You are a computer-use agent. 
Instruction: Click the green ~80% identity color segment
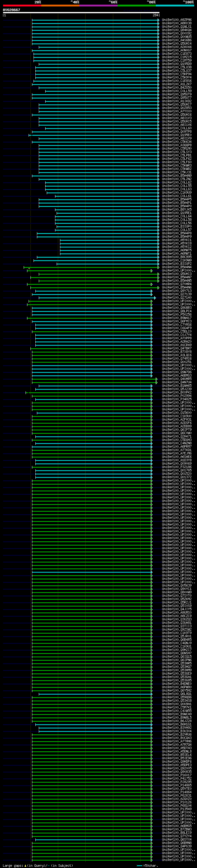coord(137,6)
